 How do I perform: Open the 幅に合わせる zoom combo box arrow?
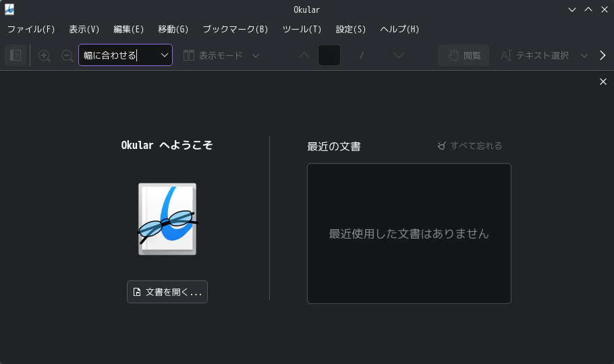pos(165,55)
